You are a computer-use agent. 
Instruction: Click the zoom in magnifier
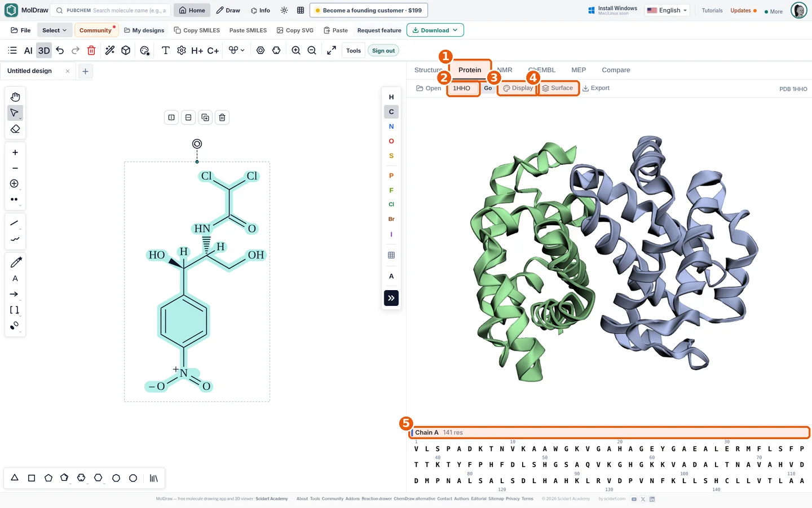[296, 51]
